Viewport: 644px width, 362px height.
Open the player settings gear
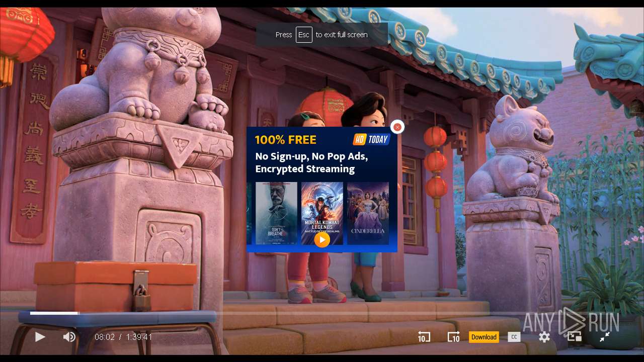click(544, 337)
